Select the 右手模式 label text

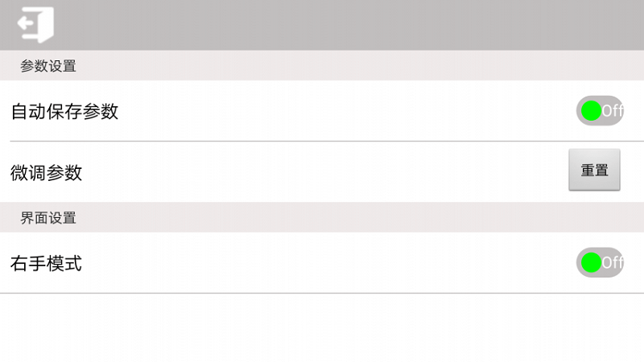[47, 264]
